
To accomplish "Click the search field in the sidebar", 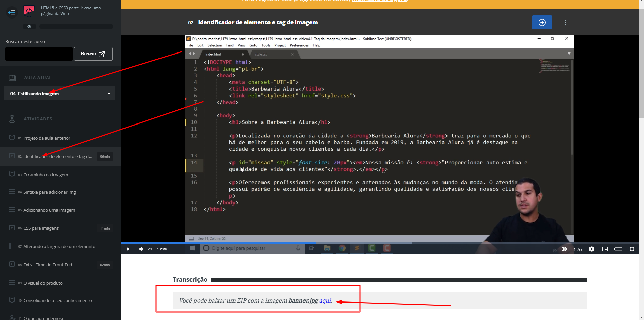I will (39, 54).
